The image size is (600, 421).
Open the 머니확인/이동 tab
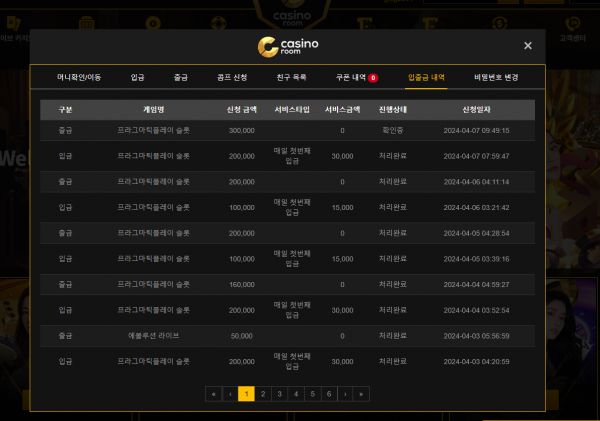(x=79, y=77)
